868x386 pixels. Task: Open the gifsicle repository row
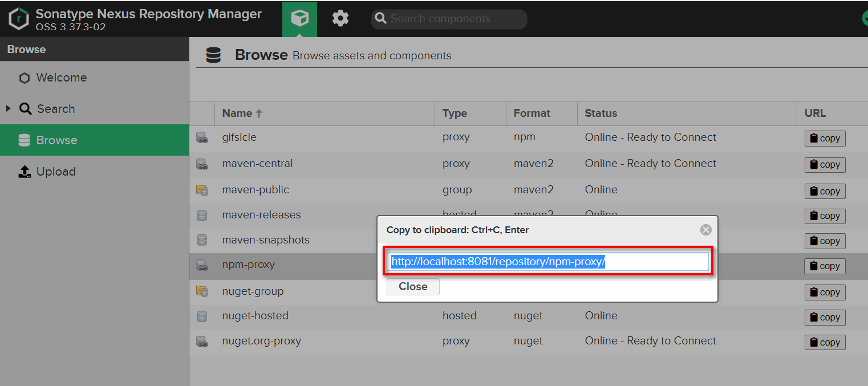(529, 138)
